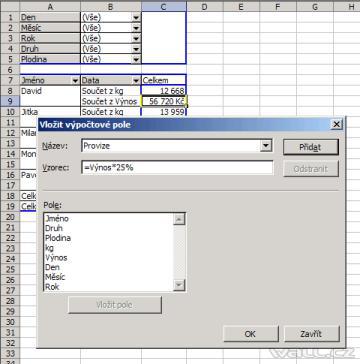The width and height of the screenshot is (360, 364).
Task: Click the Zavřít button
Action: (x=311, y=334)
